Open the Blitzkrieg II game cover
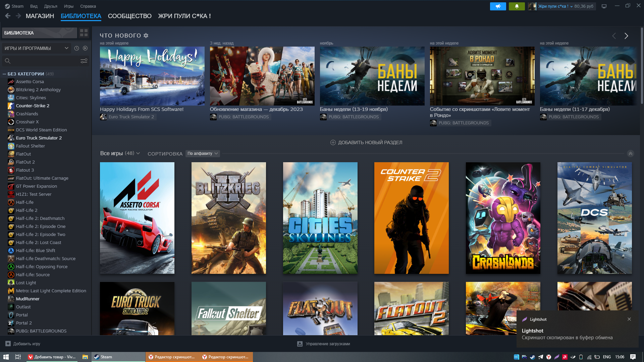The width and height of the screenshot is (644, 362). click(x=229, y=218)
